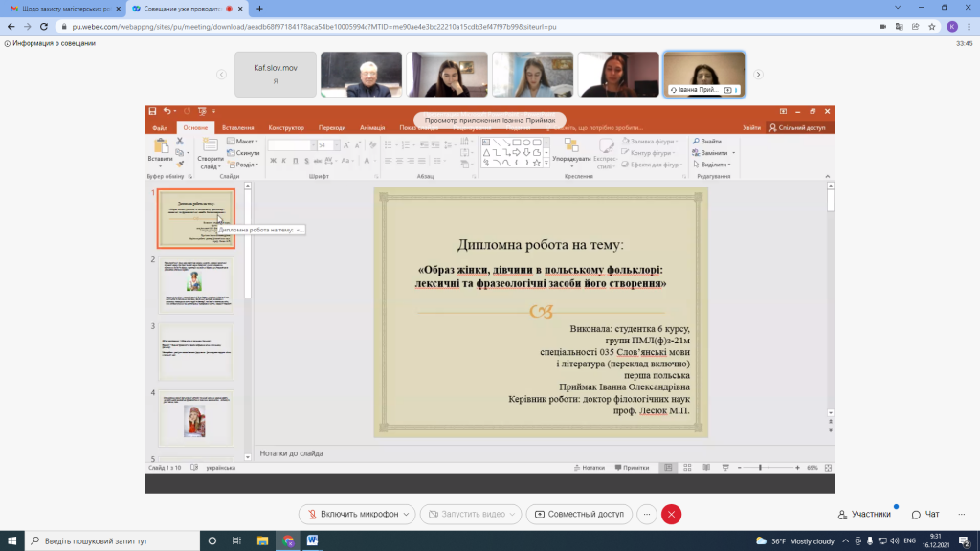Click the Совместный доступ button
This screenshot has width=980, height=551.
pos(579,514)
